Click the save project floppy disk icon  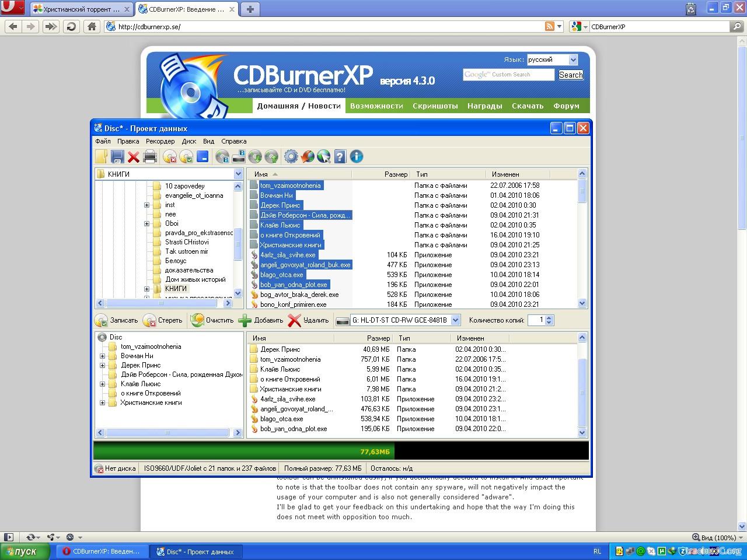click(x=117, y=156)
